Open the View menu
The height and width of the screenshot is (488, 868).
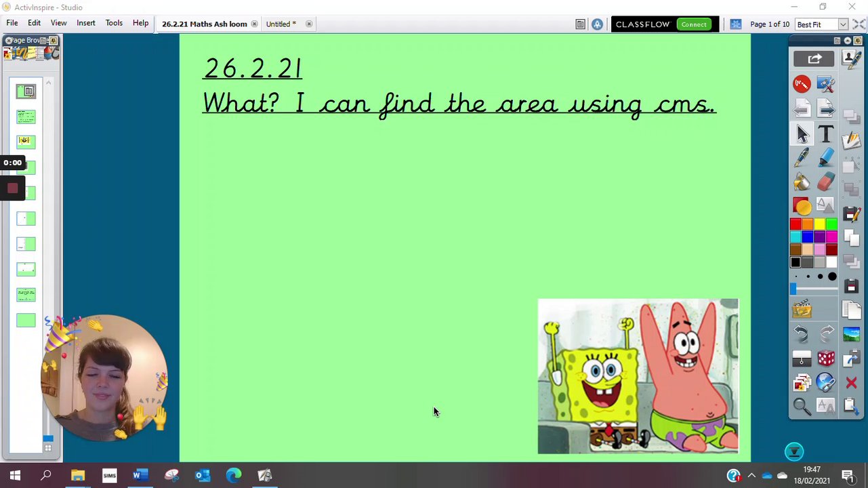point(58,23)
